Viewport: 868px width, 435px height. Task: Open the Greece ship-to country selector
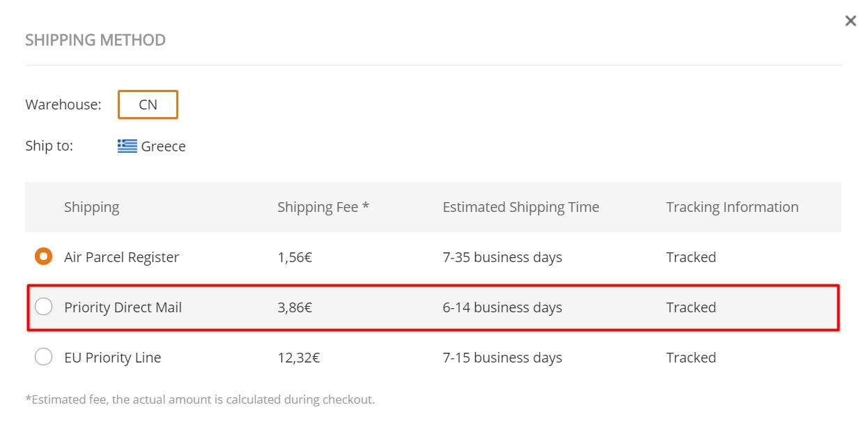click(152, 146)
